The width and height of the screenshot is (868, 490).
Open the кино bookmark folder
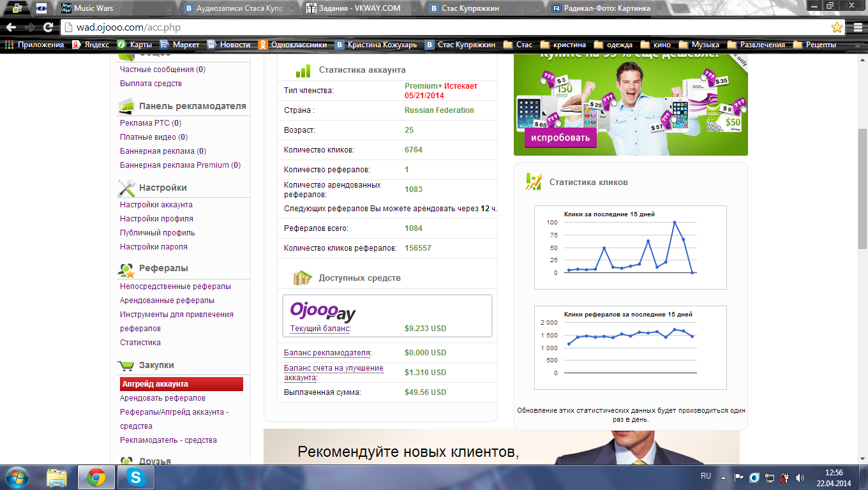coord(655,45)
